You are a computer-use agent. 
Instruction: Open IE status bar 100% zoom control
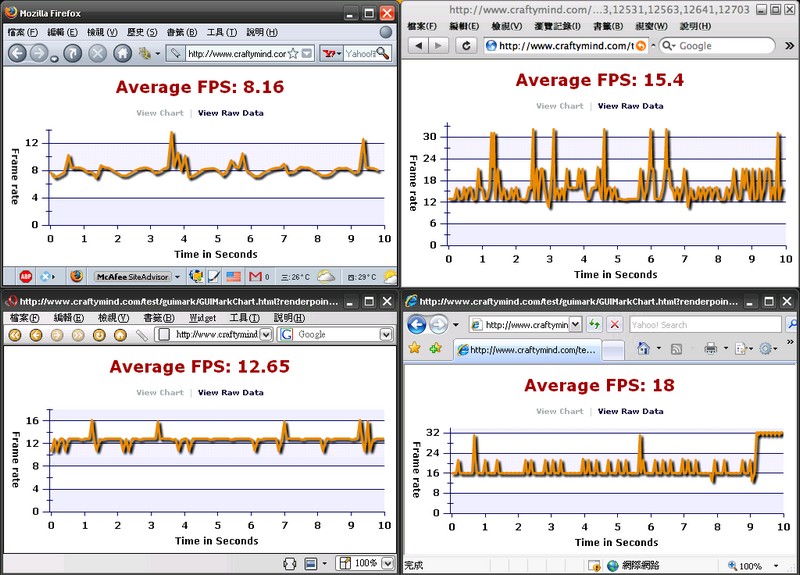click(753, 566)
